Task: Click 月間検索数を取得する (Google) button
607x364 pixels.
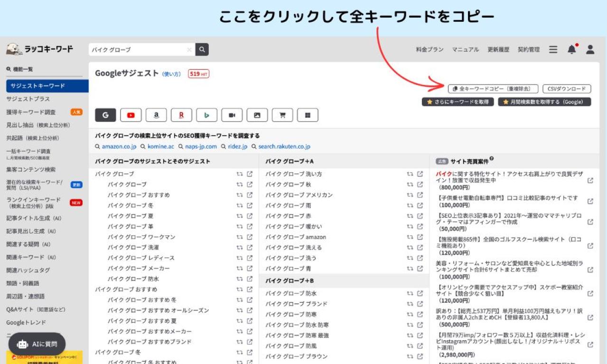Action: pos(544,102)
